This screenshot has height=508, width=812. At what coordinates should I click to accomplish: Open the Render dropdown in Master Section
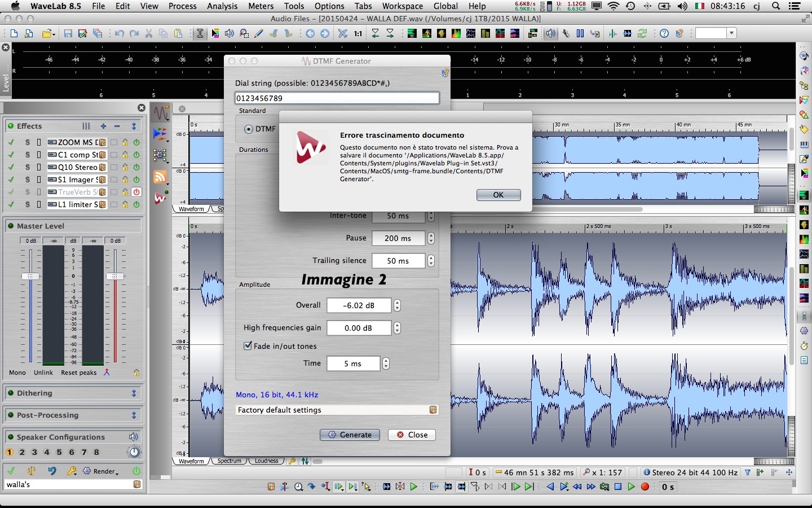click(105, 471)
